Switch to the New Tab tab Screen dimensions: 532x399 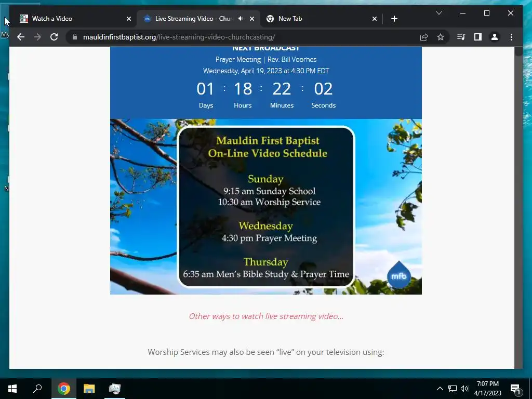321,19
